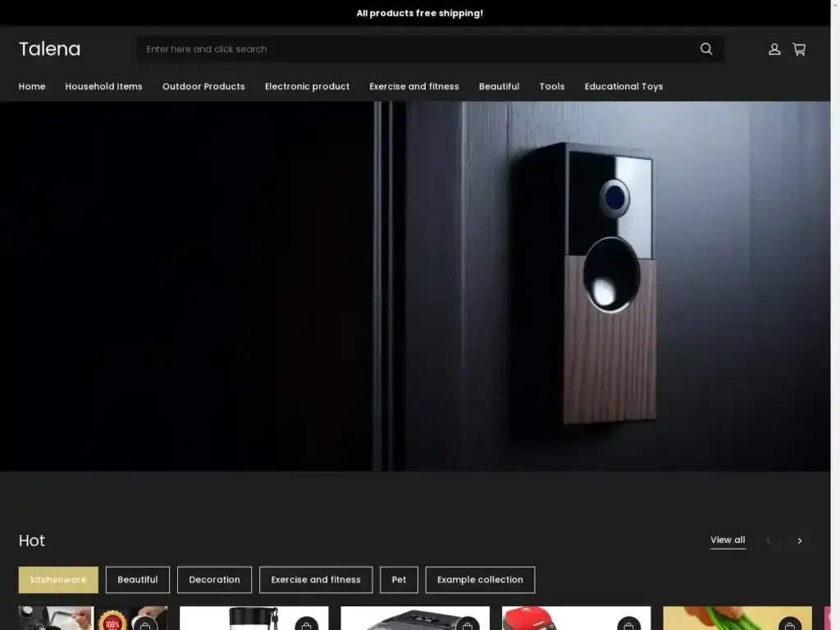Click bag icon on second product card
The height and width of the screenshot is (630, 840).
pyautogui.click(x=306, y=625)
